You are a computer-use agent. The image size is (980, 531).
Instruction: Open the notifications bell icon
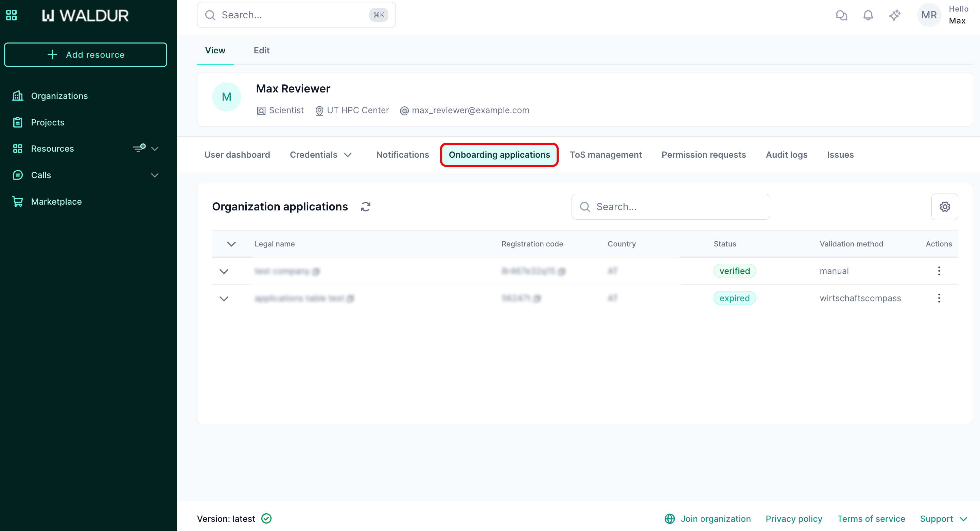[868, 15]
